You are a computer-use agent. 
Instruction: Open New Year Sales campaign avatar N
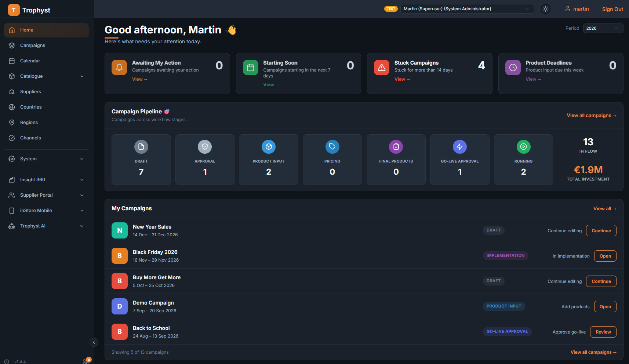tap(120, 230)
